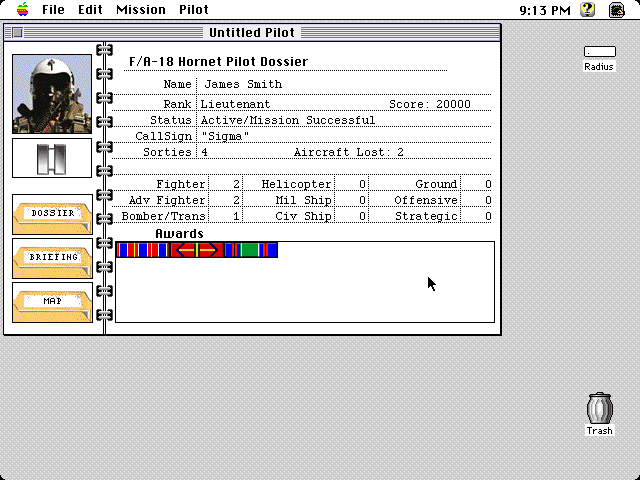640x480 pixels.
Task: Click the Sorties value 4
Action: pyautogui.click(x=204, y=152)
